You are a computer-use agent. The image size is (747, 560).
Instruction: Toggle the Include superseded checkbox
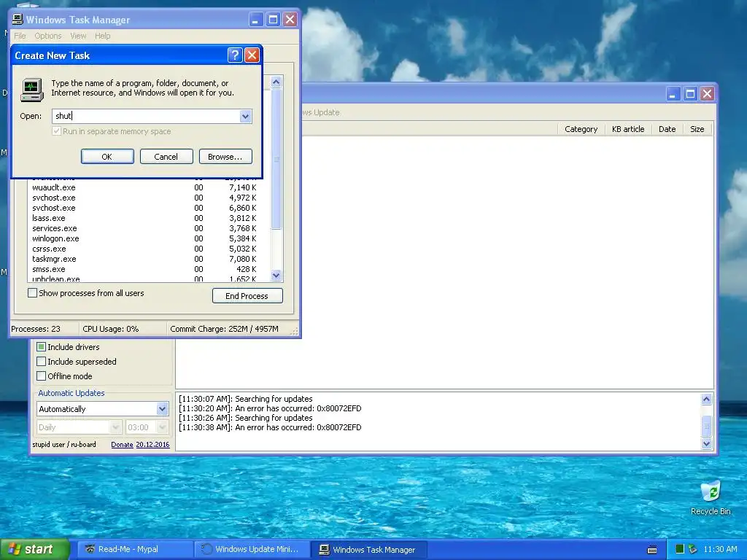pyautogui.click(x=42, y=362)
